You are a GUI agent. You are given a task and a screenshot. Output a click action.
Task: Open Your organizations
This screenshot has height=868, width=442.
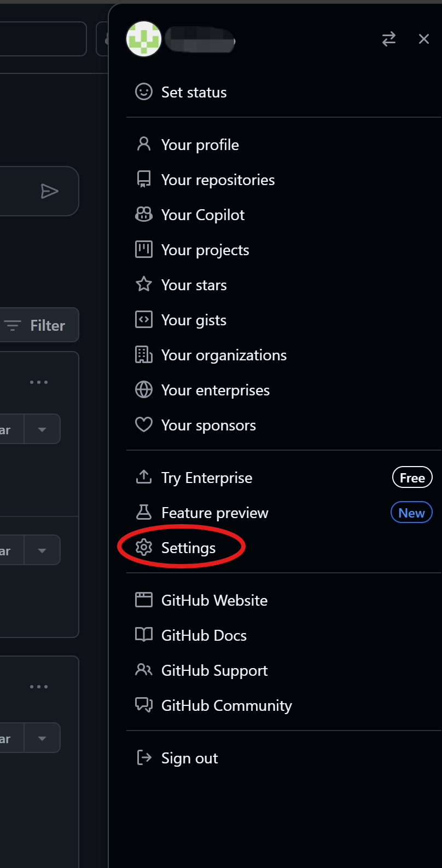pos(224,355)
